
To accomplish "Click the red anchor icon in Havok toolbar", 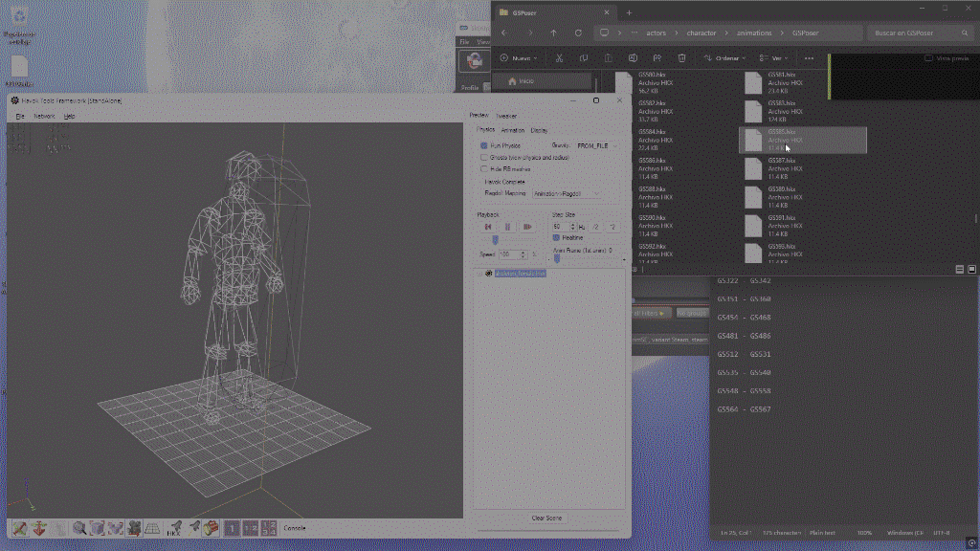I will [x=39, y=528].
